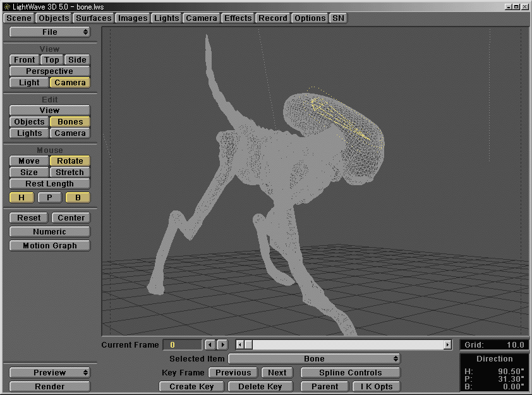The height and width of the screenshot is (395, 532).
Task: Click the Current Frame input field
Action: pyautogui.click(x=182, y=344)
